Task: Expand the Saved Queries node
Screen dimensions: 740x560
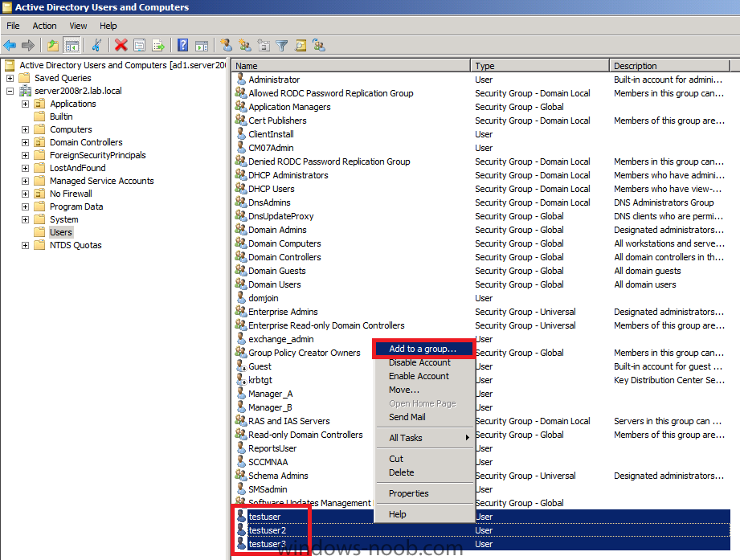Action: 10,78
